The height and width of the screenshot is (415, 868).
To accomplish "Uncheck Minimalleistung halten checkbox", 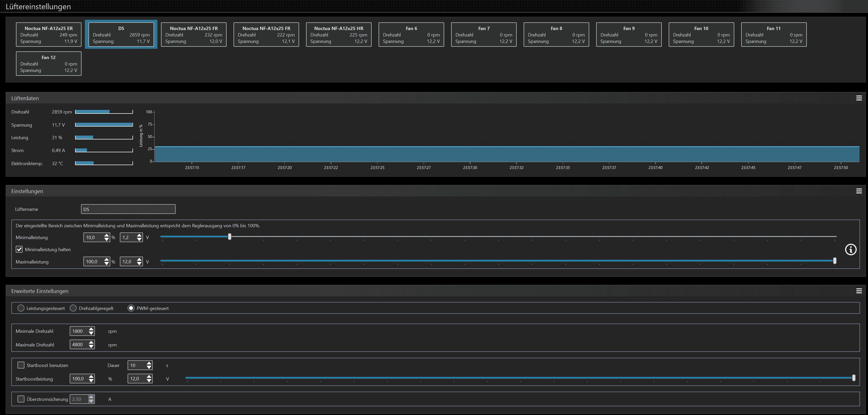I will [x=19, y=249].
